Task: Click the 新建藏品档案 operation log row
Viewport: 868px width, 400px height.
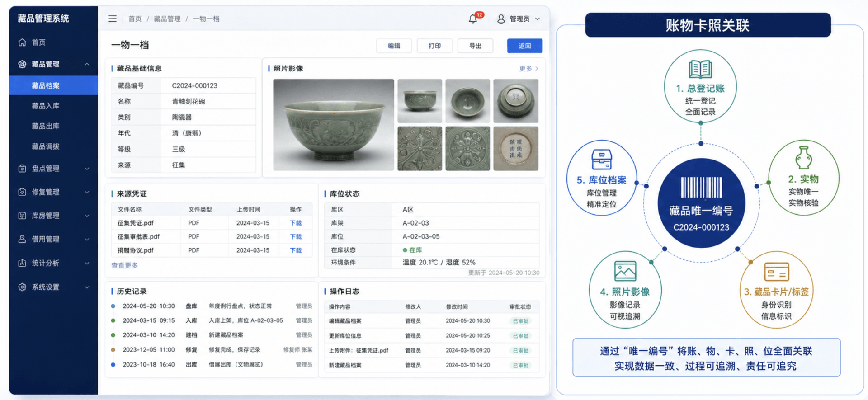Action: [x=432, y=365]
